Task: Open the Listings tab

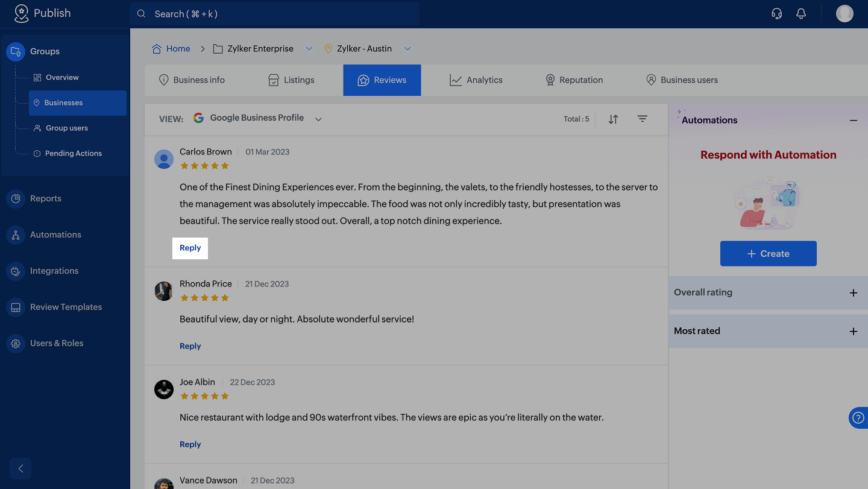Action: click(x=291, y=80)
